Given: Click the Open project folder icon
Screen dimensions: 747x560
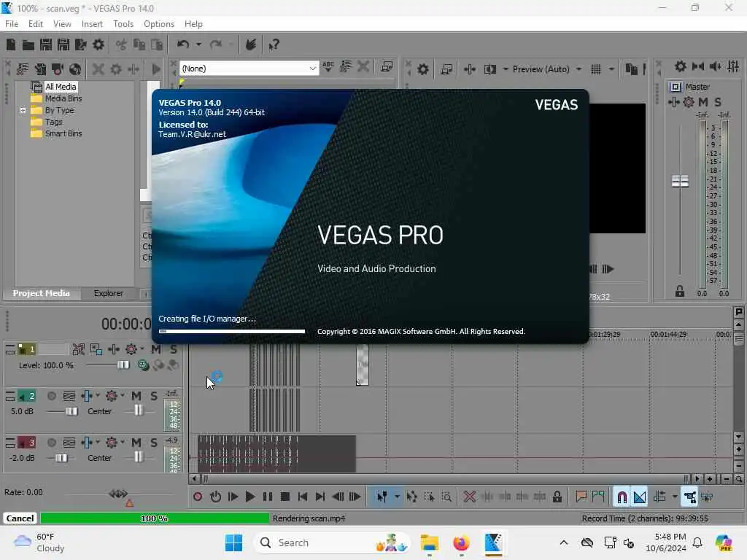Looking at the screenshot, I should (x=28, y=44).
